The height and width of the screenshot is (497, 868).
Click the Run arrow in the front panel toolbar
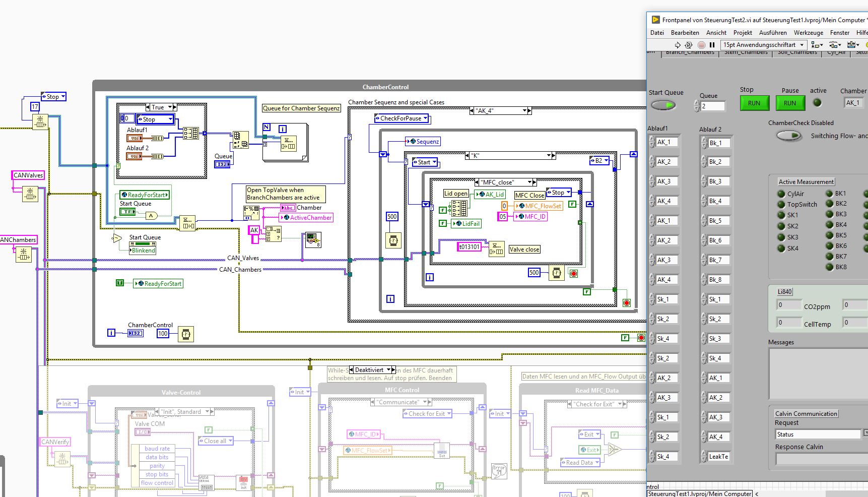678,45
